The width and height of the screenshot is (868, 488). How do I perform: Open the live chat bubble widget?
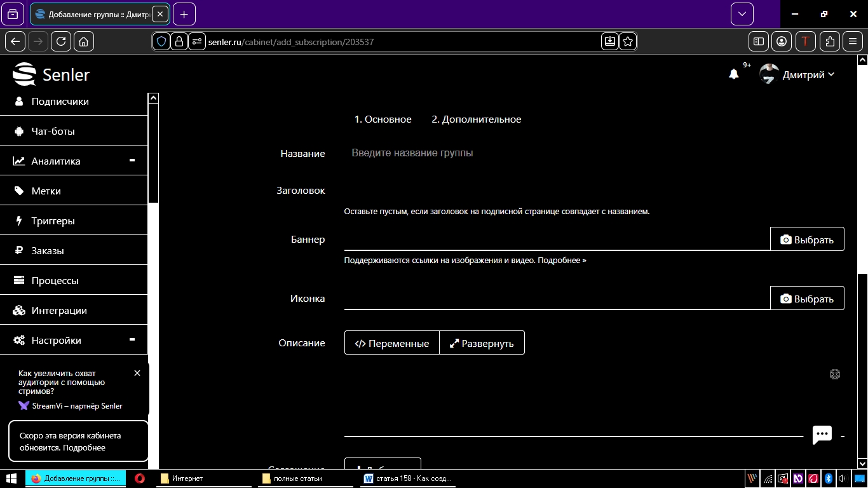click(x=822, y=435)
